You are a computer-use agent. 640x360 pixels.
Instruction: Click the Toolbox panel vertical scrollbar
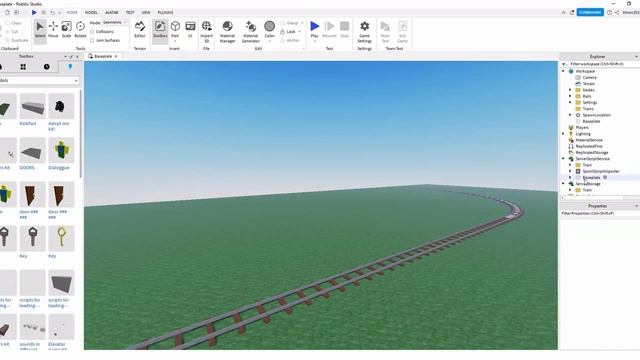click(x=81, y=134)
